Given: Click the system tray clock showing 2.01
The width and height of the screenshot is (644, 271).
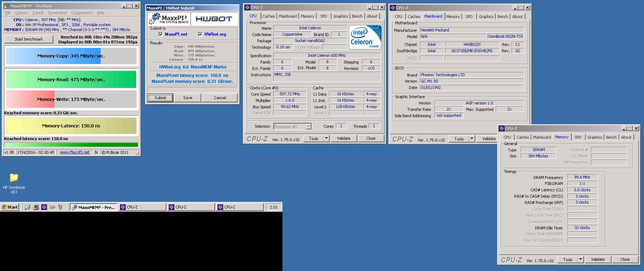Looking at the screenshot, I should point(274,207).
